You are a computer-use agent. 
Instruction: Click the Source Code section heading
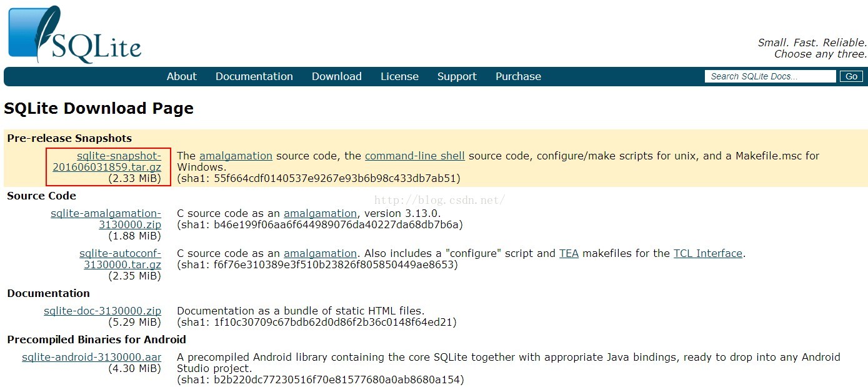tap(42, 196)
